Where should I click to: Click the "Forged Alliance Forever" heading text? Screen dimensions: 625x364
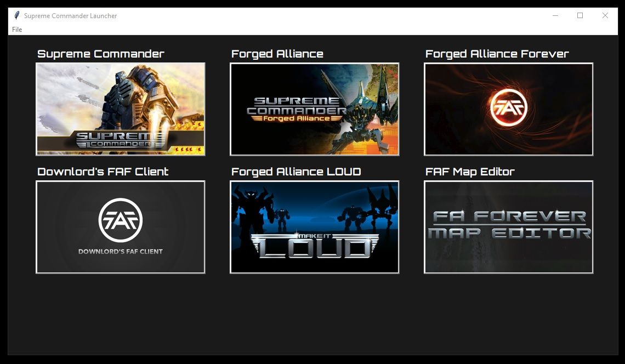pos(497,54)
